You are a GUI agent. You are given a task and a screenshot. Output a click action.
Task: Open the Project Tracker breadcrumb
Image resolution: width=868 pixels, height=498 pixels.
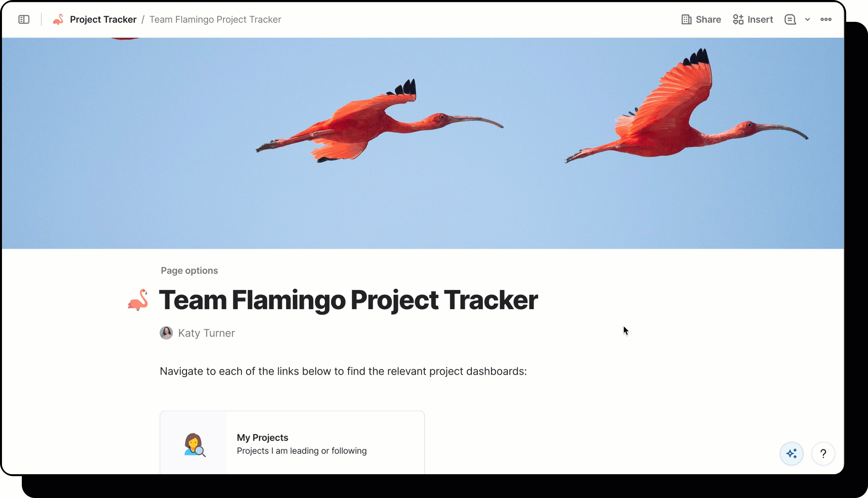[103, 20]
